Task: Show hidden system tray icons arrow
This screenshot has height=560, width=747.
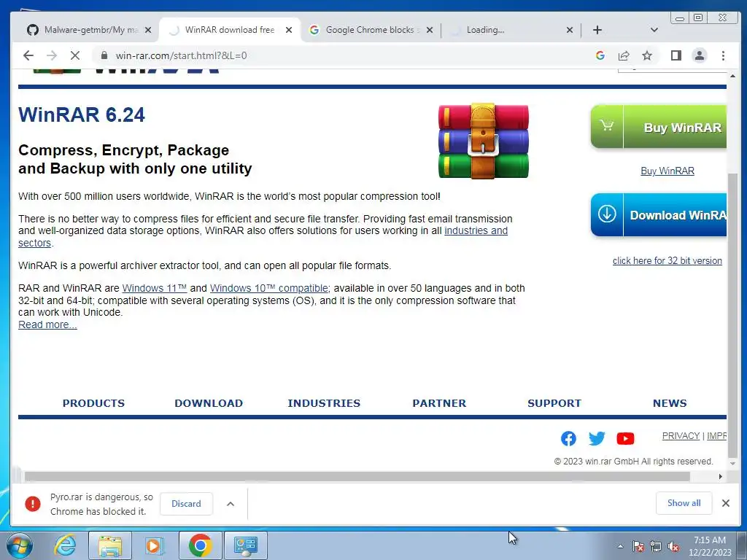Action: click(620, 546)
